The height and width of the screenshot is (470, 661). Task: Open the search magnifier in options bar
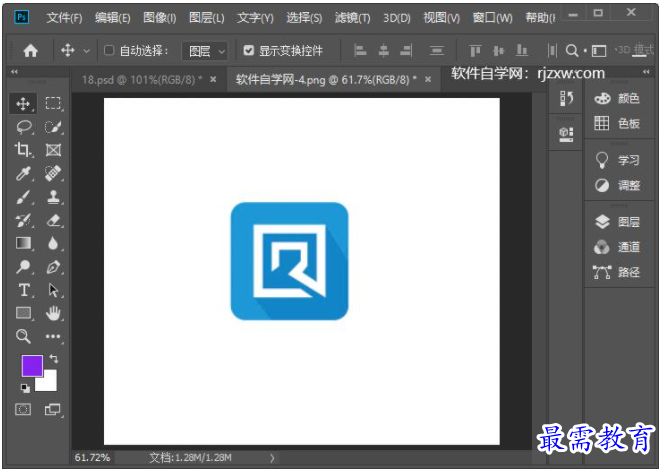point(572,51)
